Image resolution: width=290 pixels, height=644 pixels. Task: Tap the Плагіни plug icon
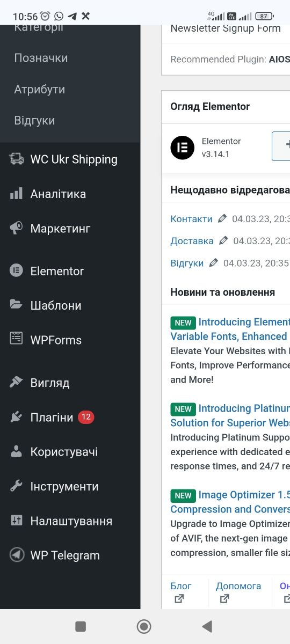pos(17,417)
